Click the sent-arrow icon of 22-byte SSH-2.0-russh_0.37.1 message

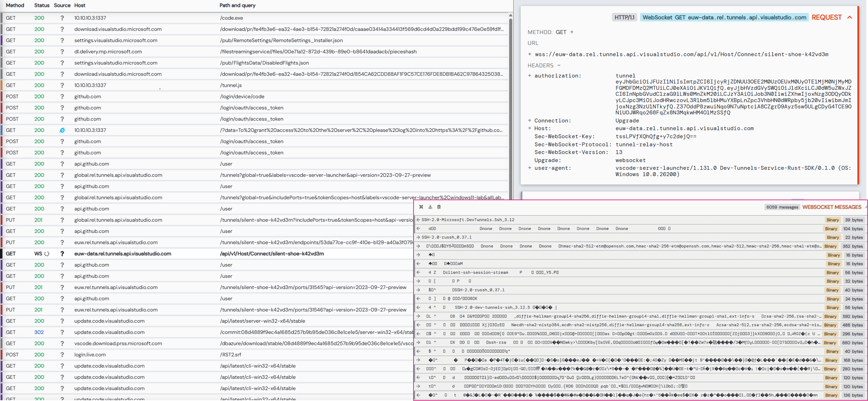418,237
